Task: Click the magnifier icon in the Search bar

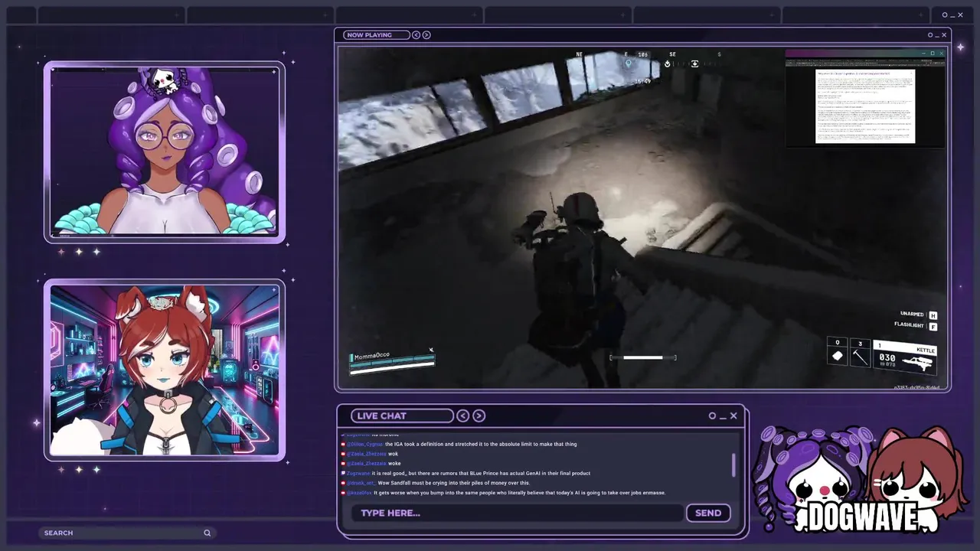Action: (x=207, y=533)
